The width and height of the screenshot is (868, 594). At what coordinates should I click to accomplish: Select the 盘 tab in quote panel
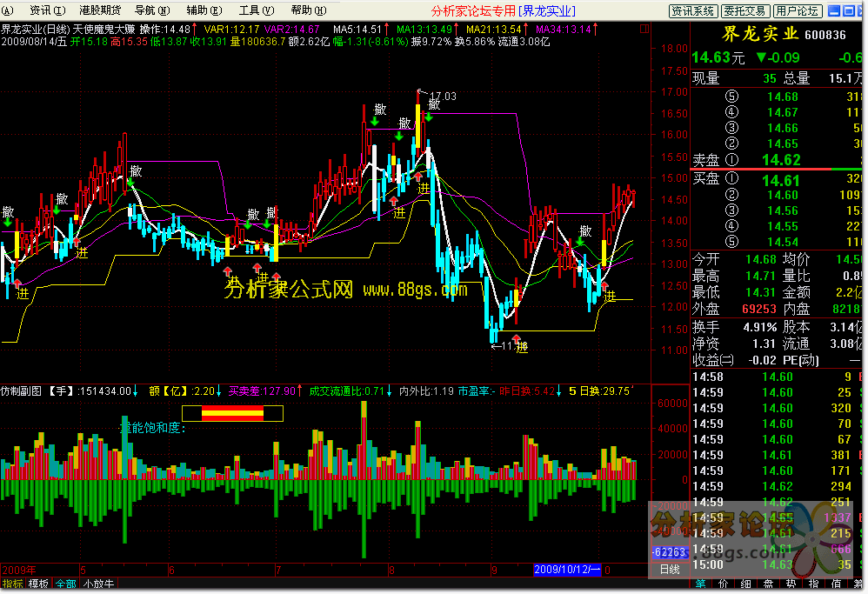pos(768,584)
